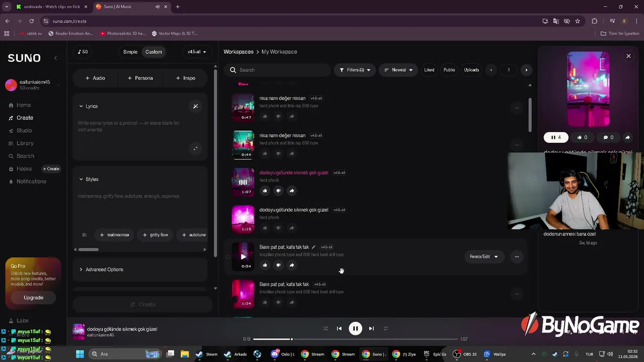This screenshot has width=644, height=362.
Task: Open the Filters (3) dropdown
Action: pos(355,70)
